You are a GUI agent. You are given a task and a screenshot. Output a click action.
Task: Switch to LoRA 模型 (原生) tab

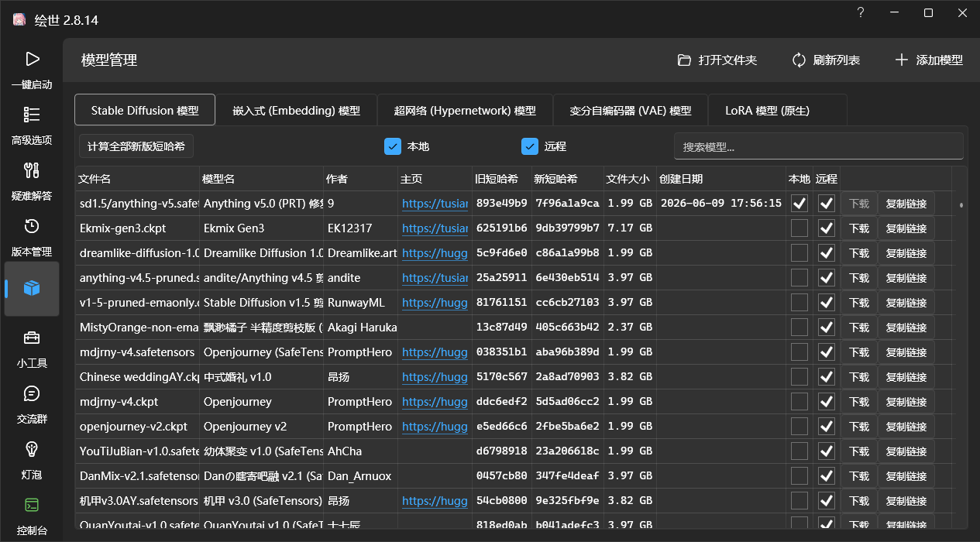[778, 110]
